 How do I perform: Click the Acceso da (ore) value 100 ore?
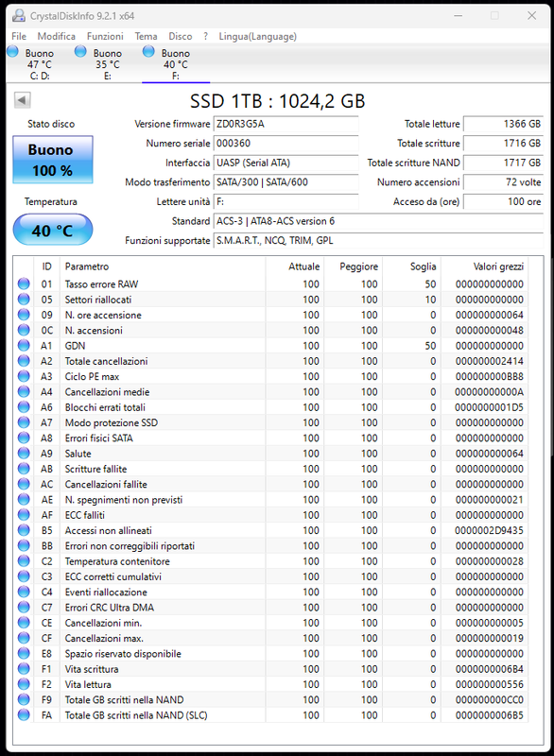tap(503, 201)
